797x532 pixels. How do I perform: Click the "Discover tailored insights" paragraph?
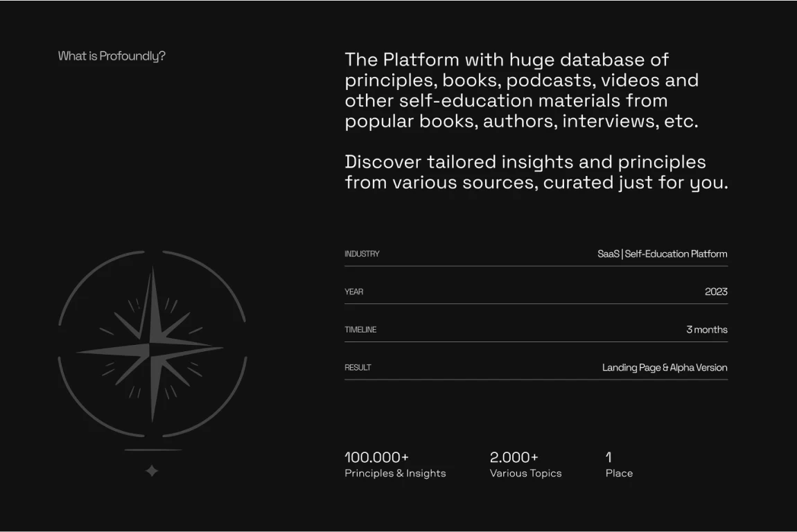[x=536, y=172]
